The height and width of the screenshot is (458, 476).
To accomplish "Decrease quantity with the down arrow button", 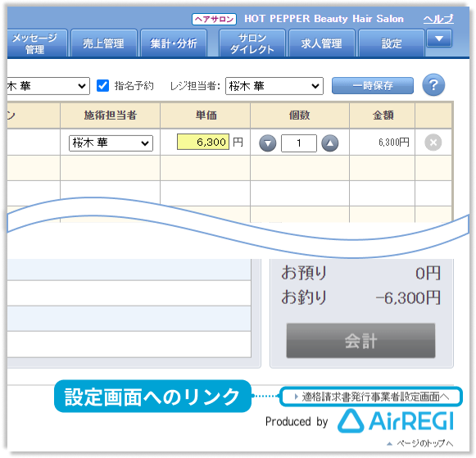I will click(267, 143).
